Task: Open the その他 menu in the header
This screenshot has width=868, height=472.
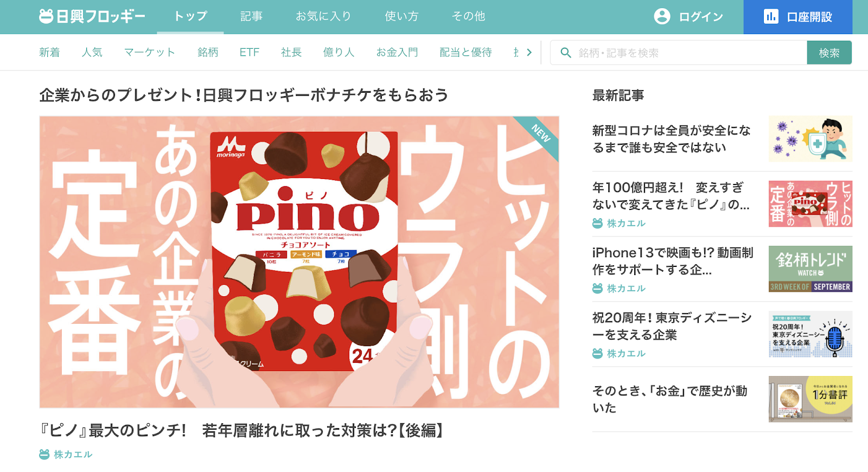Action: click(468, 16)
